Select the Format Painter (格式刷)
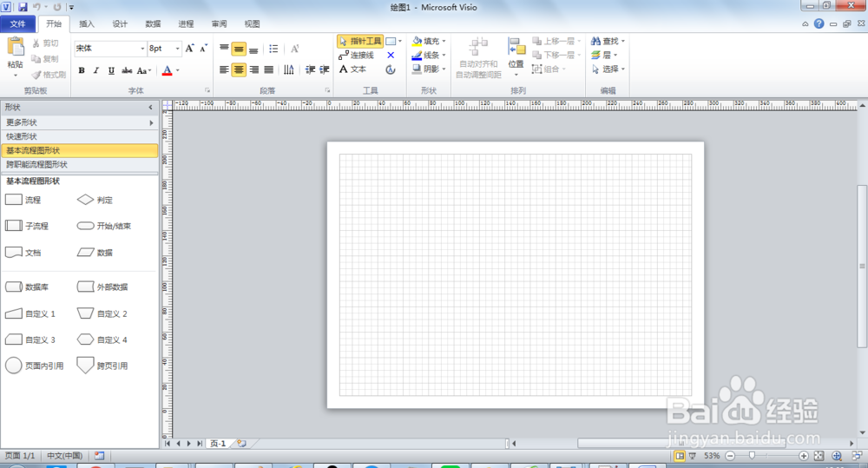Screen dimensions: 868x468 point(49,74)
